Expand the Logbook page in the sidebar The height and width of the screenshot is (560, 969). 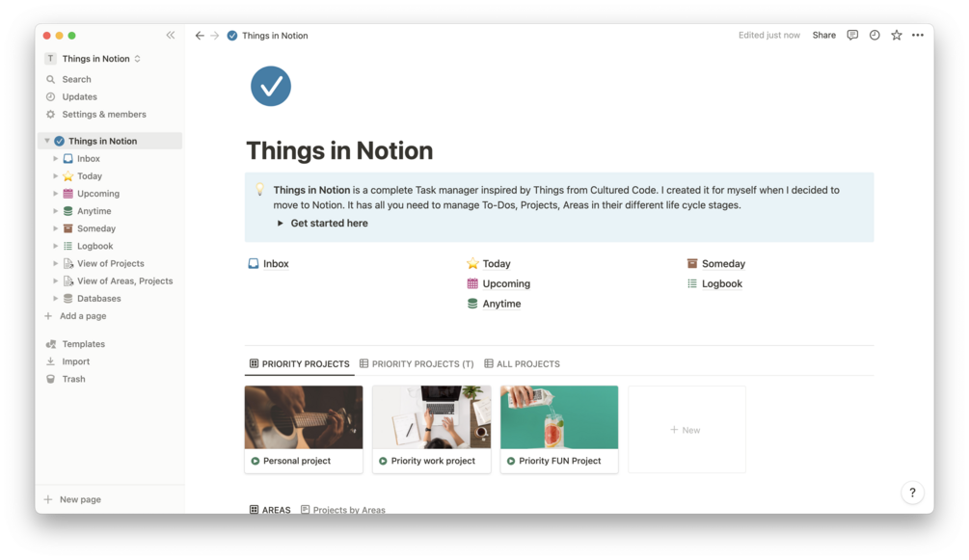coord(56,246)
